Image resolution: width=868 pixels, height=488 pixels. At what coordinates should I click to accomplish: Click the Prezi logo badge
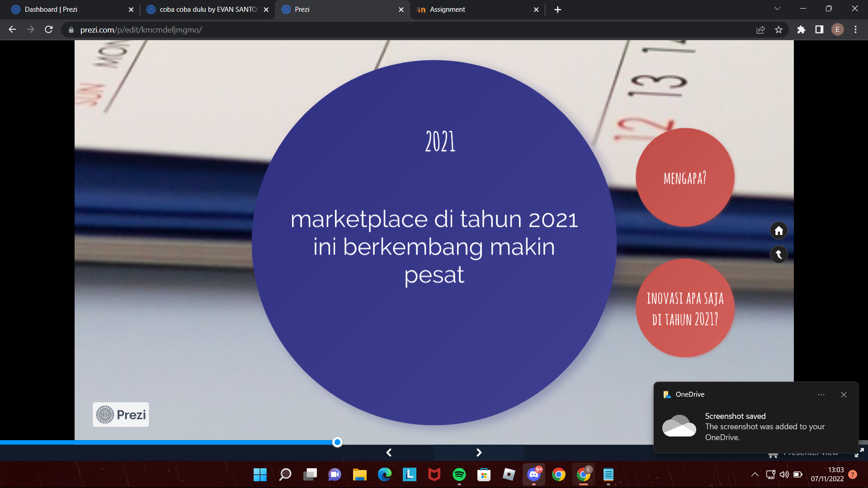tap(121, 414)
